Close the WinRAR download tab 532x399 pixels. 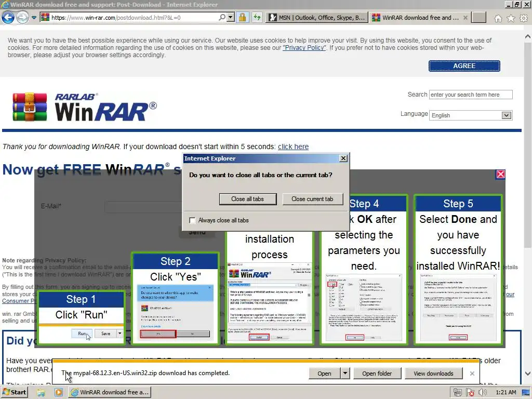(x=465, y=17)
